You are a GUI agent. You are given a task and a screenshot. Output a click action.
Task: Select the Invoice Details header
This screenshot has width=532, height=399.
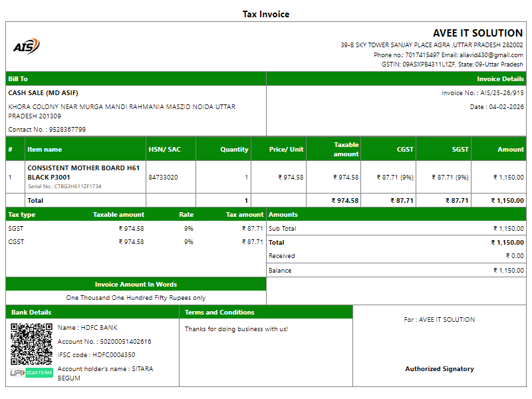[500, 79]
